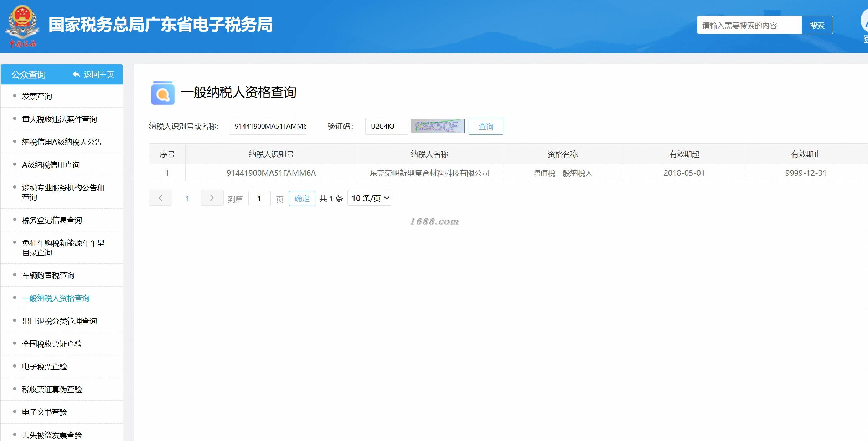Open 车辆购置税查询 menu item

48,275
